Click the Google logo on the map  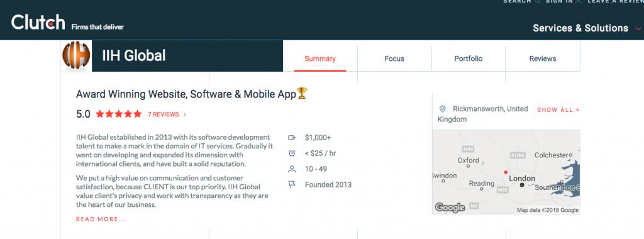[450, 208]
